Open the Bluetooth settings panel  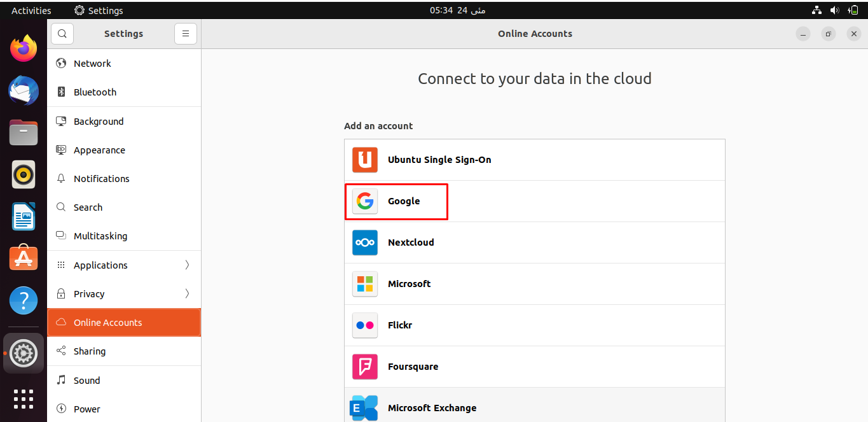[x=124, y=92]
